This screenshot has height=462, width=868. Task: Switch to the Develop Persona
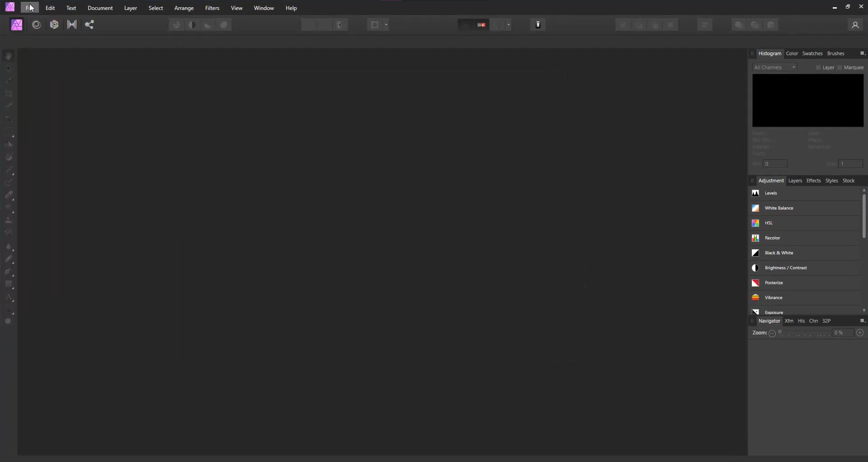[x=54, y=25]
